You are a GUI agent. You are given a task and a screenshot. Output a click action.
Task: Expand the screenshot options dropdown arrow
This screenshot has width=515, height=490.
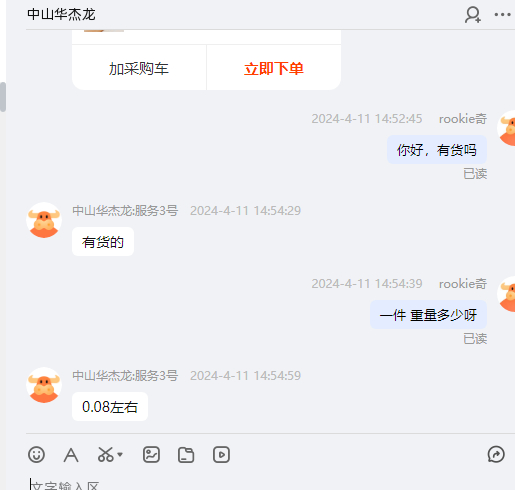(x=120, y=454)
